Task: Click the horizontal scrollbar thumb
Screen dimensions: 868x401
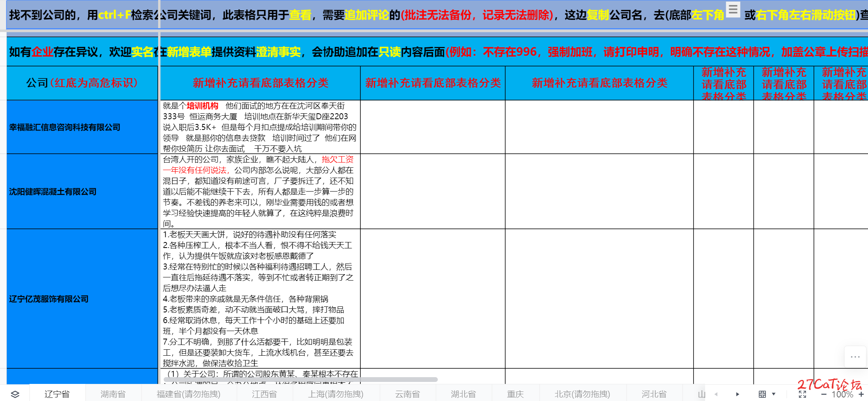Action: pos(301,380)
